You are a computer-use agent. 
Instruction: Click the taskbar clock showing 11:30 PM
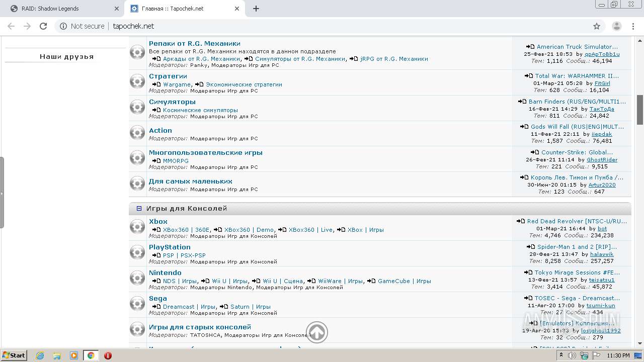[x=618, y=355]
